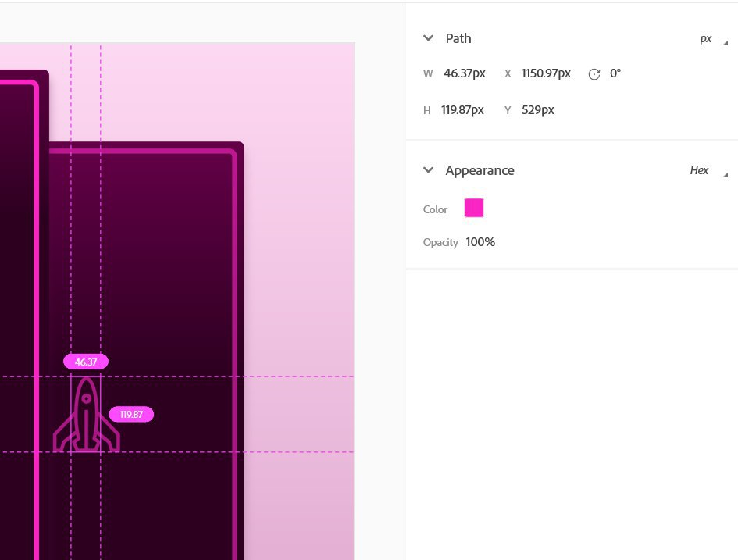Collapse the Appearance section chevron
Image resolution: width=738 pixels, height=560 pixels.
[428, 170]
